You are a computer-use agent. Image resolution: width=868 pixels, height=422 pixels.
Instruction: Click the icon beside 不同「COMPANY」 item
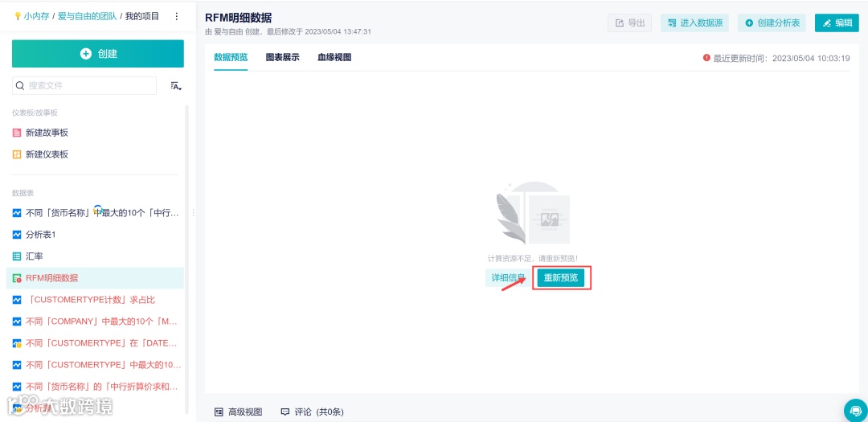point(17,322)
